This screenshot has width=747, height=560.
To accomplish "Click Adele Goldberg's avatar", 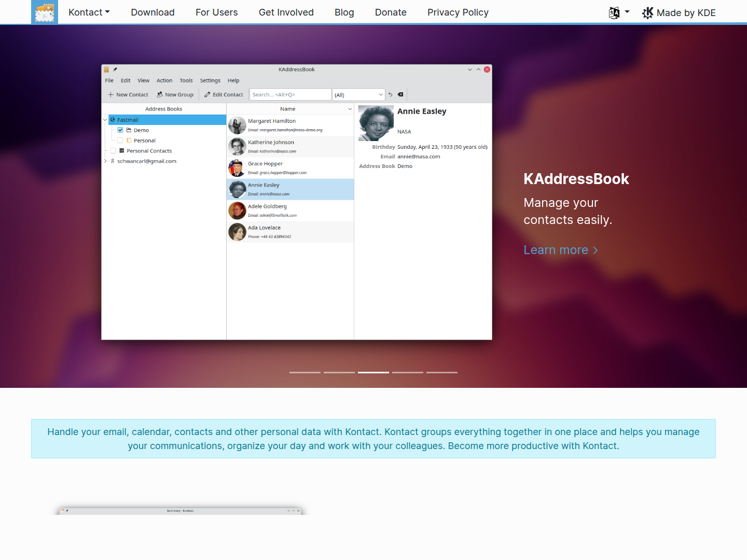I will (x=237, y=211).
